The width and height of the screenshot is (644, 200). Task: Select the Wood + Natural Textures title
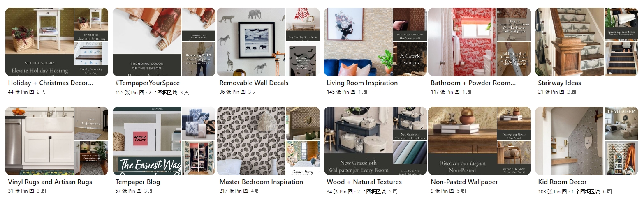(x=364, y=182)
